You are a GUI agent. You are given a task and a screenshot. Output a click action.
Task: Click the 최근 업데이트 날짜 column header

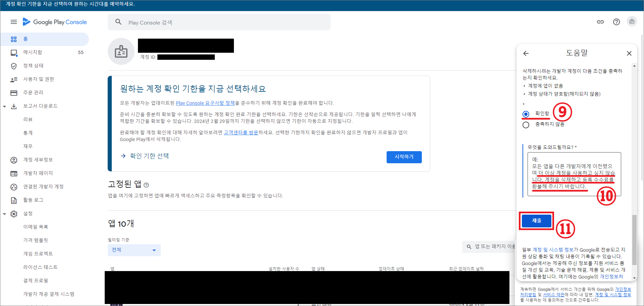466,269
